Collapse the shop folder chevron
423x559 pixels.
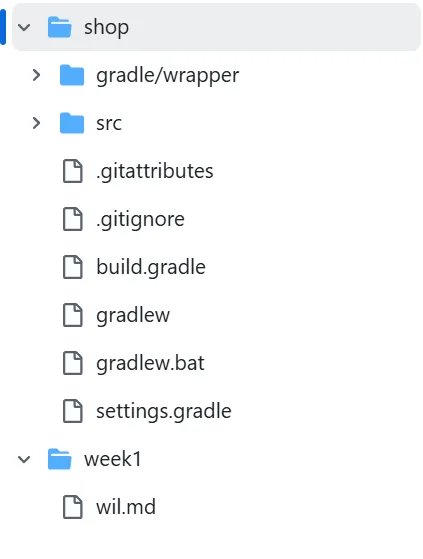(24, 27)
